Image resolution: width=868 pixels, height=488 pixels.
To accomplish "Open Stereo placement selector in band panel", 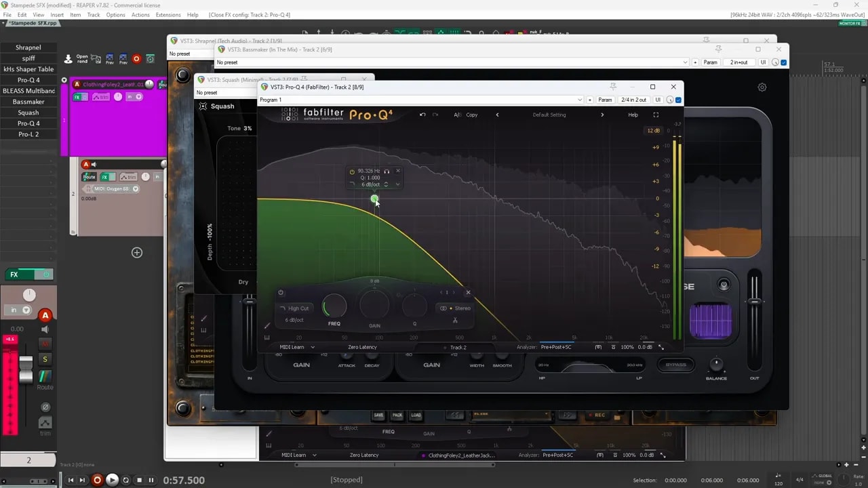I will click(x=455, y=308).
